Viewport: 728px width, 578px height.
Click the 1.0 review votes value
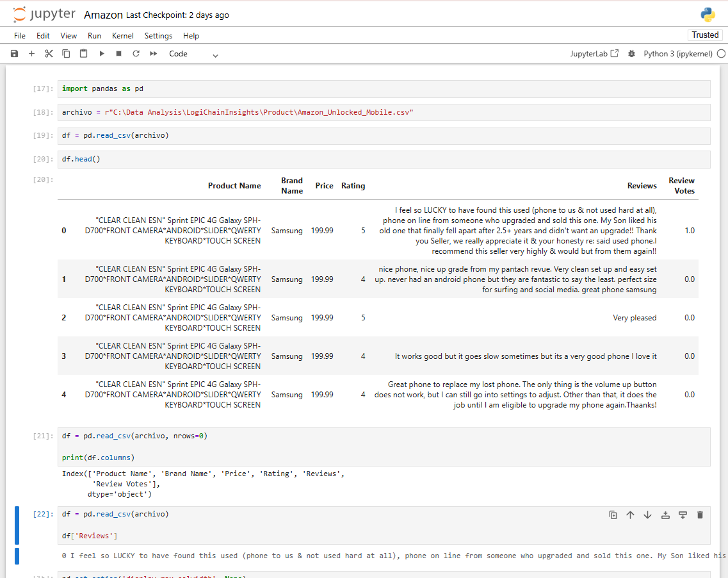(x=690, y=231)
